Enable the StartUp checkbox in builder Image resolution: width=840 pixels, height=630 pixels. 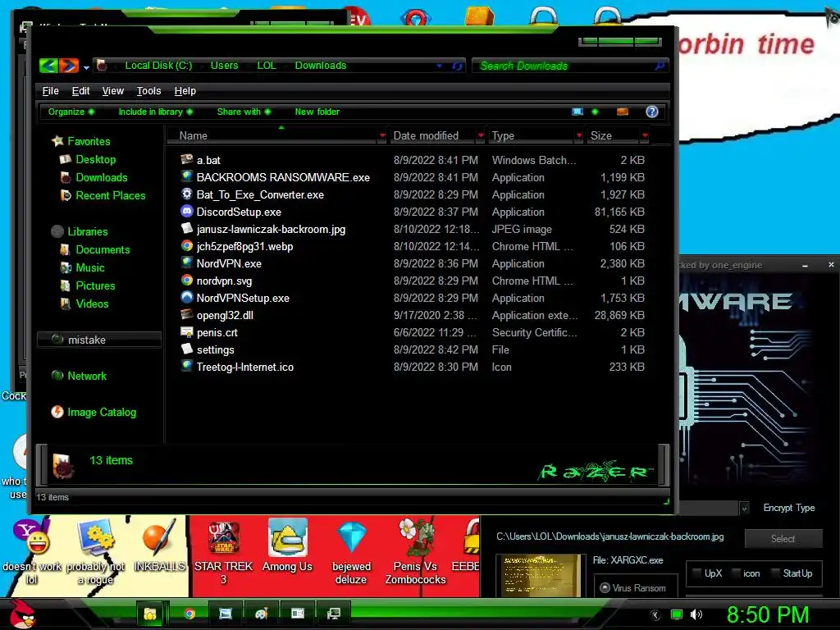(x=774, y=573)
